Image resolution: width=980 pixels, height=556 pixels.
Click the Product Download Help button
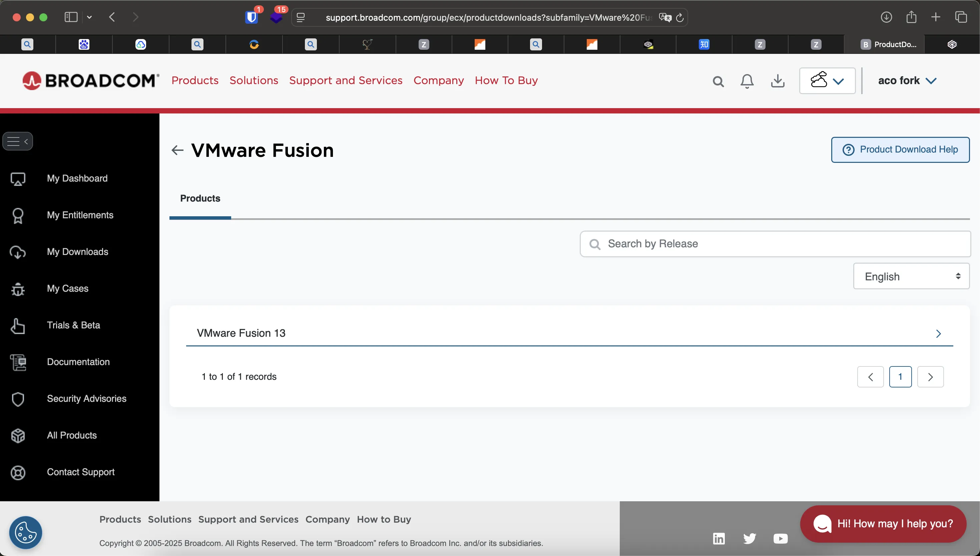click(x=900, y=150)
